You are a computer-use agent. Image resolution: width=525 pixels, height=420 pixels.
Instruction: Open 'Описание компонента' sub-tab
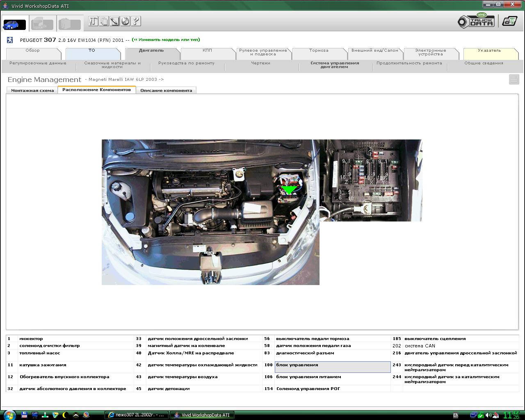(166, 91)
